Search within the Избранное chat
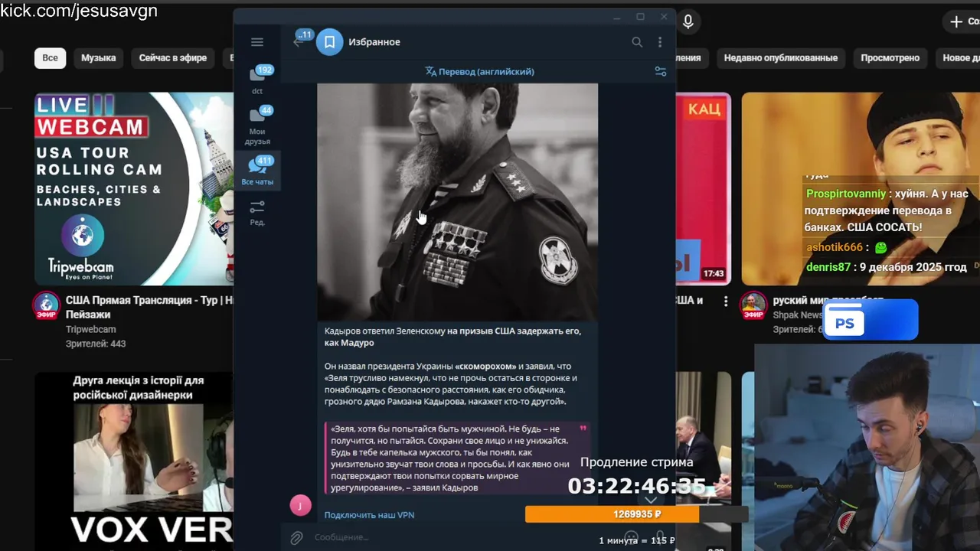 (637, 42)
